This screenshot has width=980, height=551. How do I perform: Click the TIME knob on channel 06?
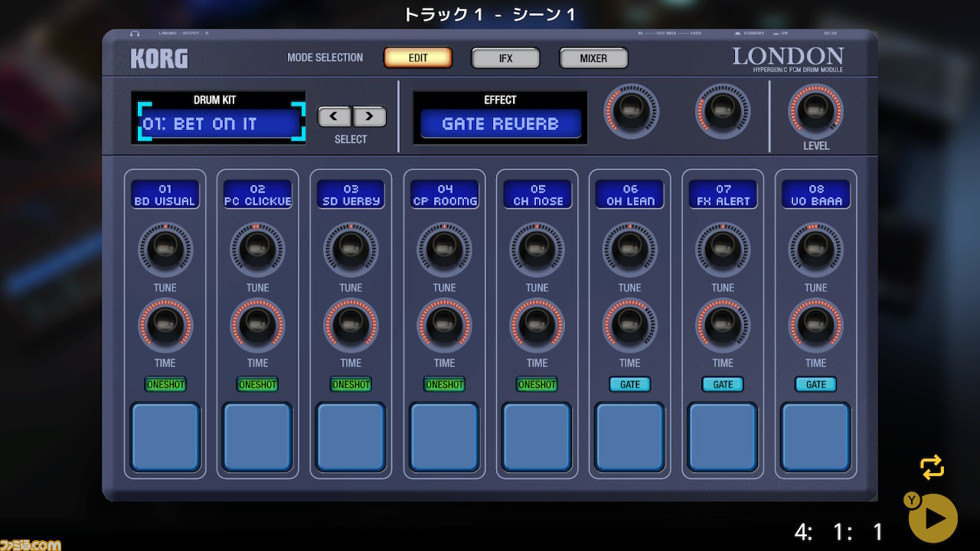(630, 325)
